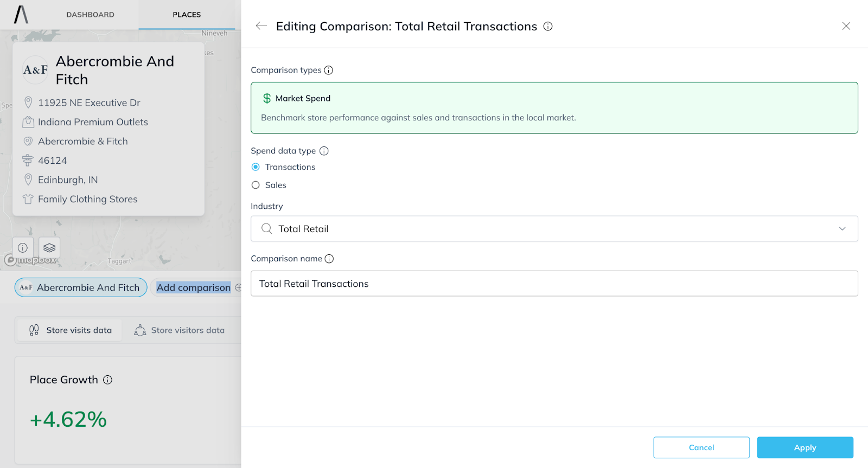Click the +4.62% Place Growth value
This screenshot has height=468, width=868.
point(68,419)
